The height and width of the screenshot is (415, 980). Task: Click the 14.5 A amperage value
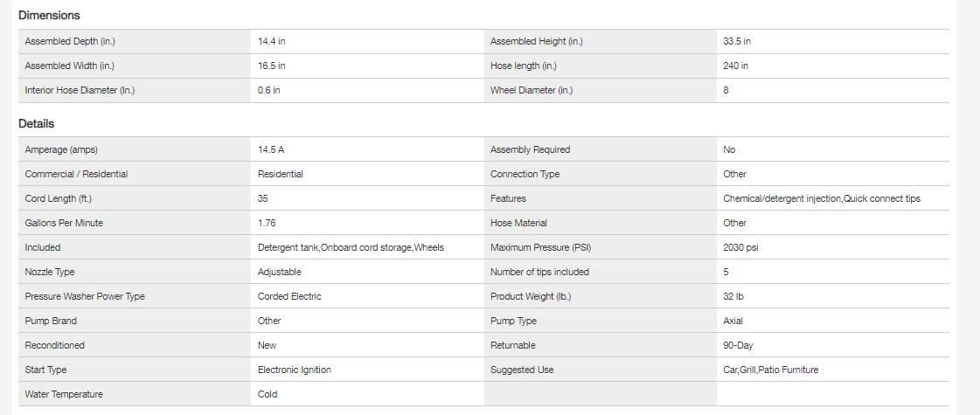coord(271,149)
